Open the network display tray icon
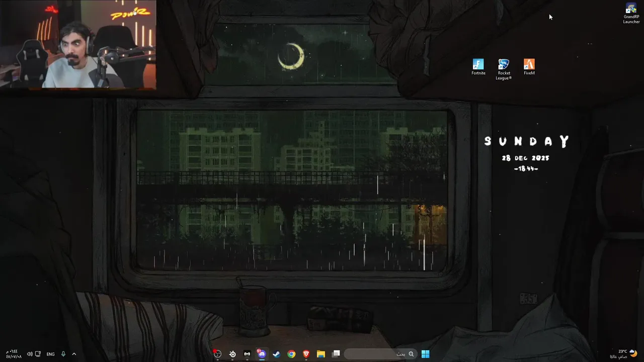644x362 pixels. [x=38, y=354]
